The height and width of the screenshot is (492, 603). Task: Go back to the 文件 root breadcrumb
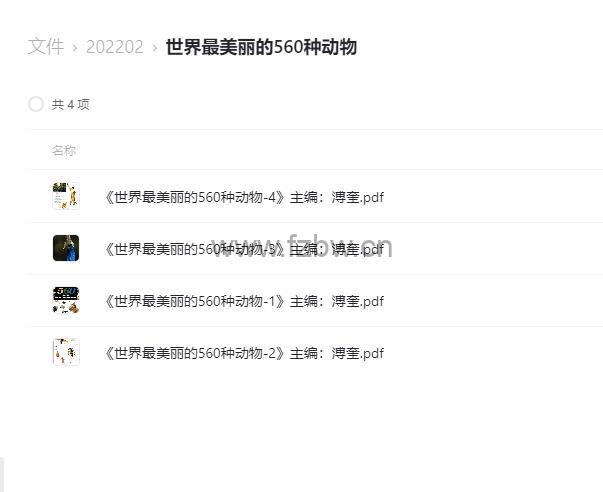46,47
